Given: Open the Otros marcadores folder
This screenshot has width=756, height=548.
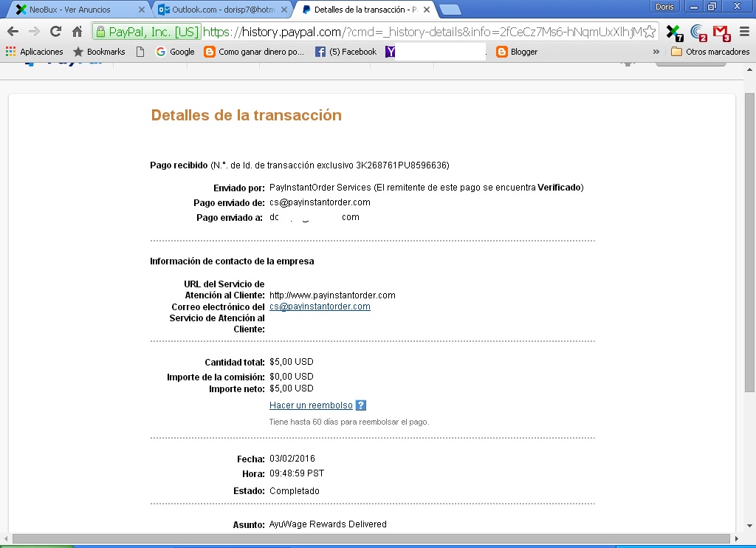Looking at the screenshot, I should click(x=710, y=52).
